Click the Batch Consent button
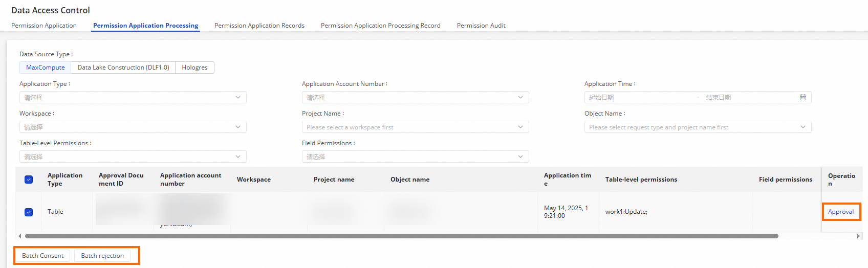The width and height of the screenshot is (868, 268). pos(43,256)
